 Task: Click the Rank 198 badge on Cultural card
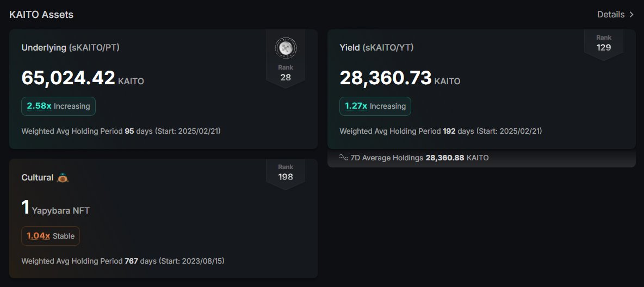coord(286,172)
